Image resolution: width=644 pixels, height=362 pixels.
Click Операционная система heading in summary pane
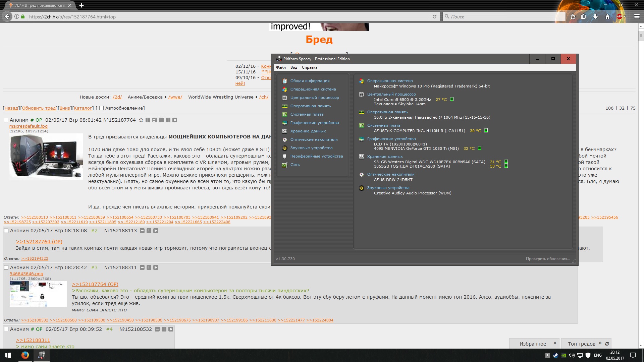[390, 81]
